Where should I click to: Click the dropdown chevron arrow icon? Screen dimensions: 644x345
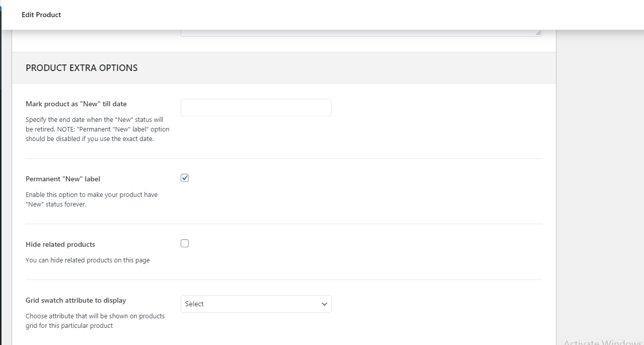click(x=324, y=304)
